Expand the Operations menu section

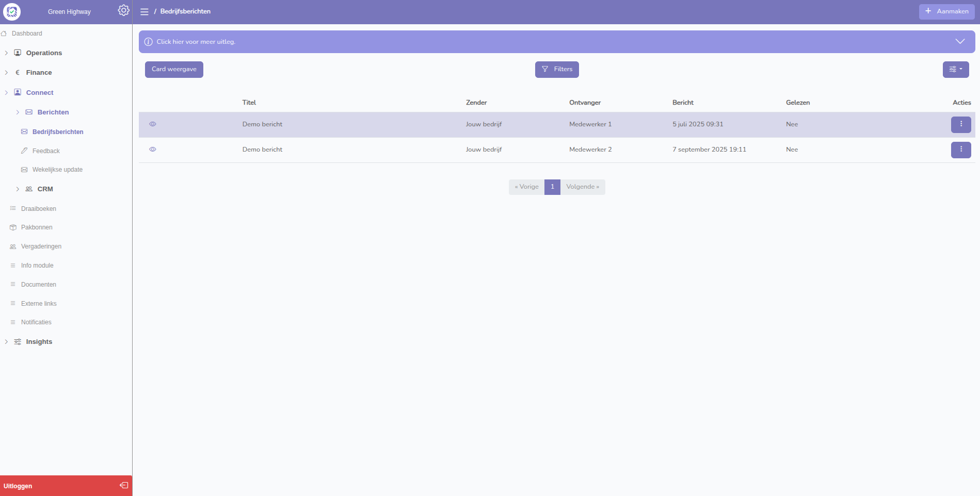(x=43, y=53)
